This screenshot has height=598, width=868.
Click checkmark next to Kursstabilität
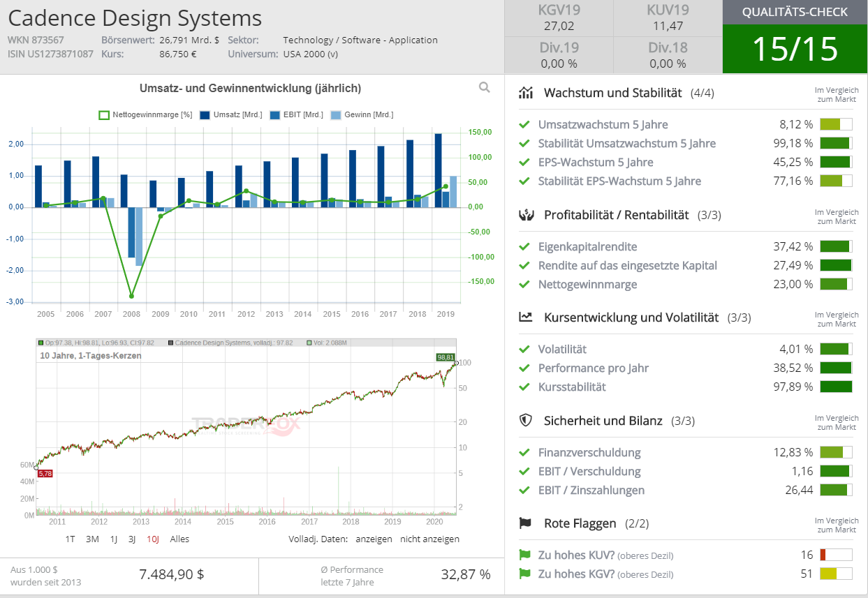(524, 387)
